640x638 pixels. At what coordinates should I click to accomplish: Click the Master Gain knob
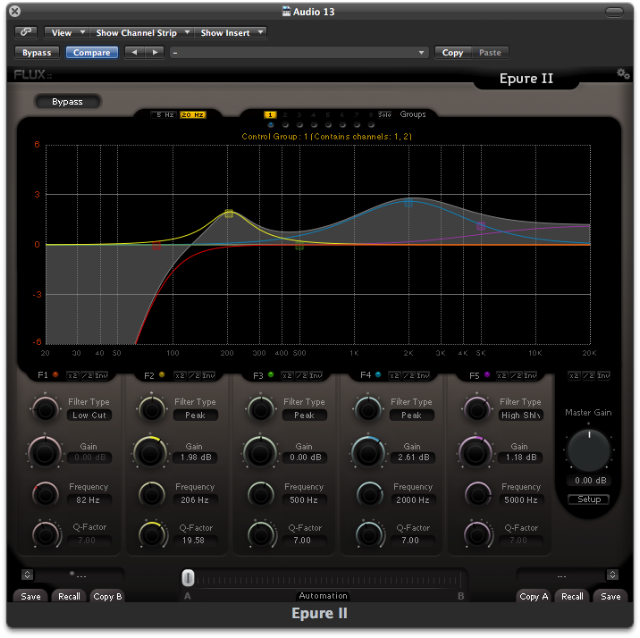[x=589, y=450]
